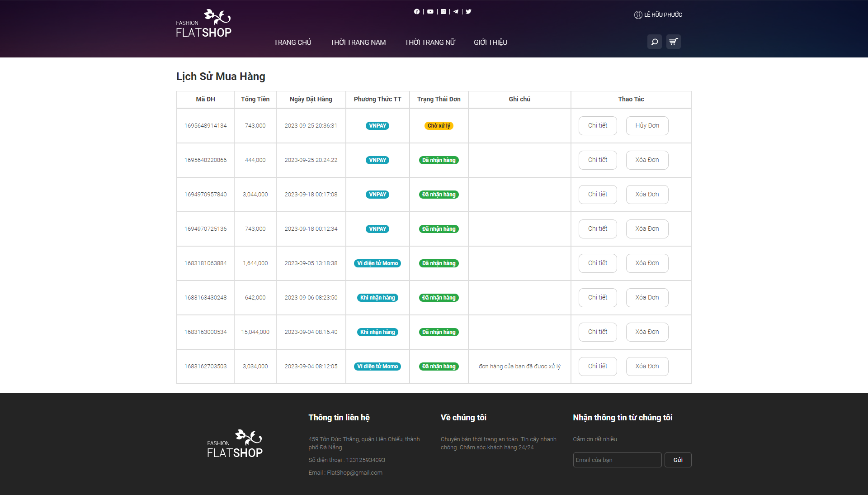View Chi tiết for order 1695648914134
The height and width of the screenshot is (495, 868).
click(x=598, y=126)
